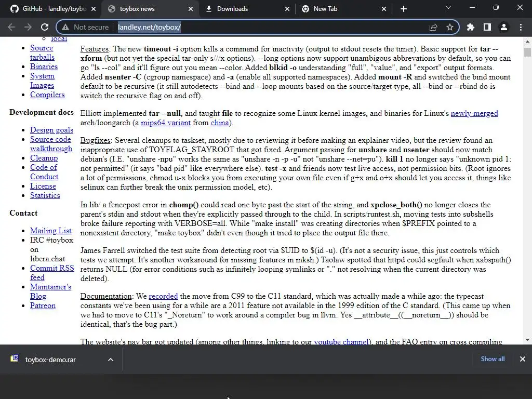
Task: Open the profile avatar icon
Action: [504, 27]
